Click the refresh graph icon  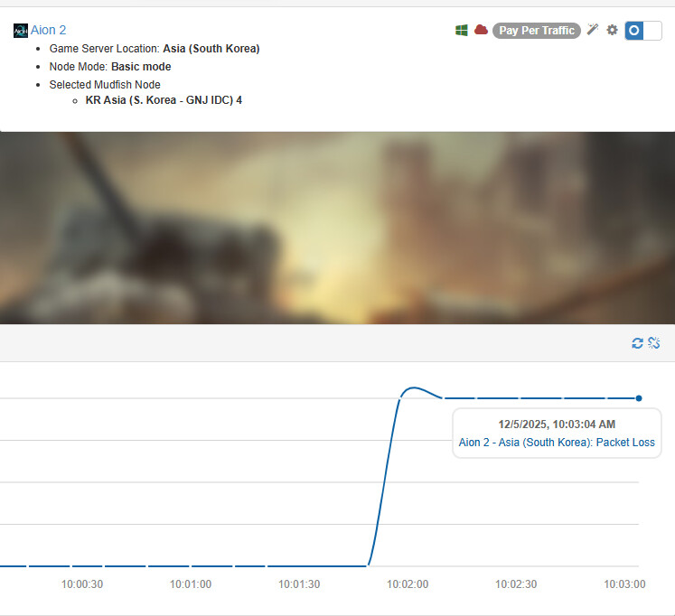pos(637,343)
